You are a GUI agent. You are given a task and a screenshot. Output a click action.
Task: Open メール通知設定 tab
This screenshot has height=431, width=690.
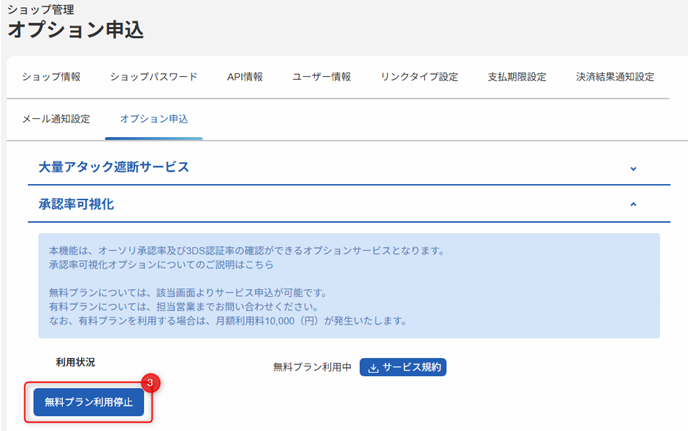coord(56,119)
